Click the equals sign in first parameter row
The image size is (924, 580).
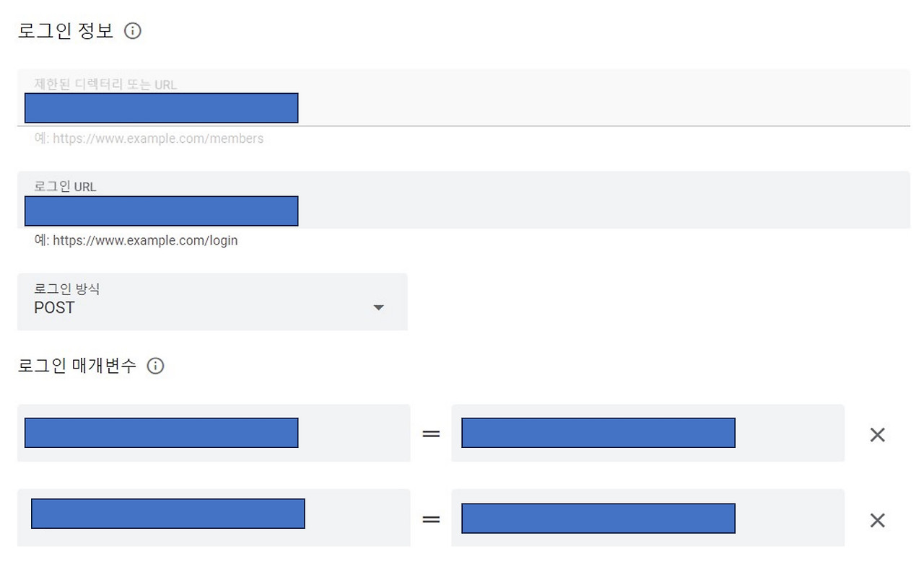click(431, 434)
